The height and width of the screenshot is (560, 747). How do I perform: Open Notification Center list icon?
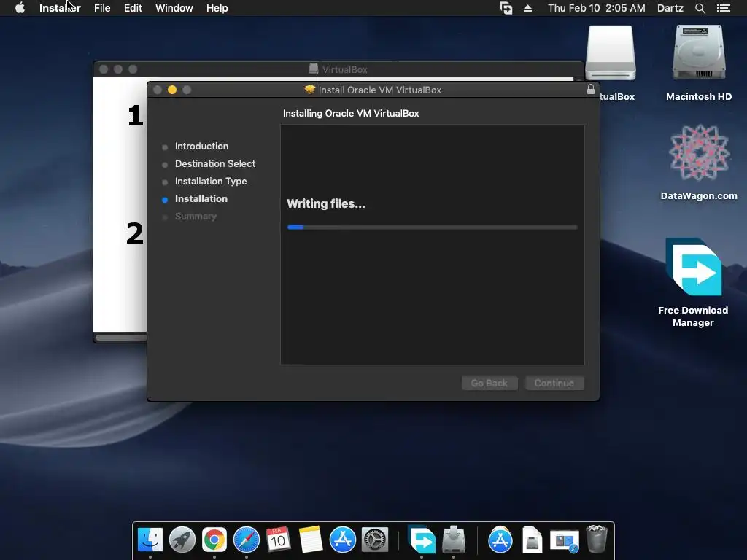[x=723, y=8]
